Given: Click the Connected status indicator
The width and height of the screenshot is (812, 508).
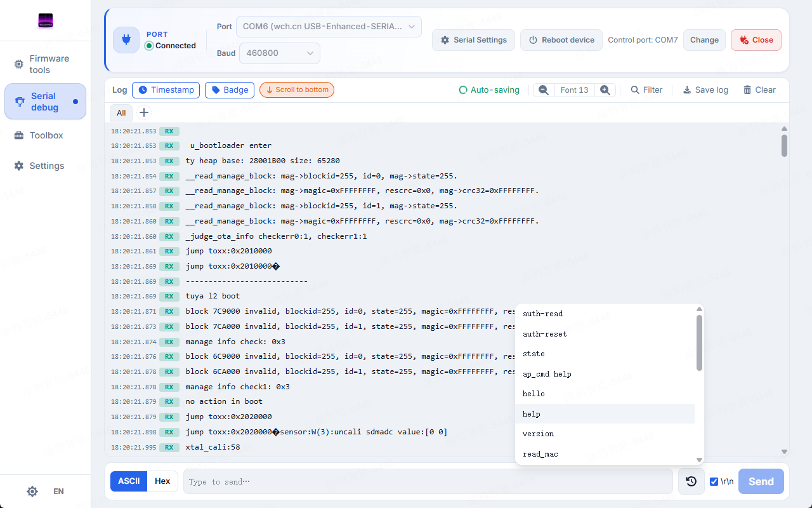Looking at the screenshot, I should 171,46.
